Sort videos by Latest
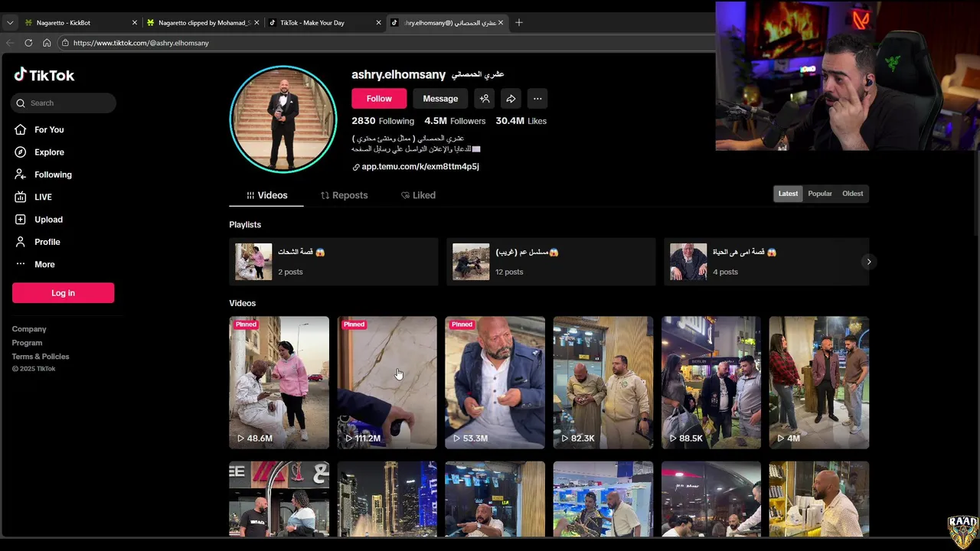The height and width of the screenshot is (551, 980). 788,194
